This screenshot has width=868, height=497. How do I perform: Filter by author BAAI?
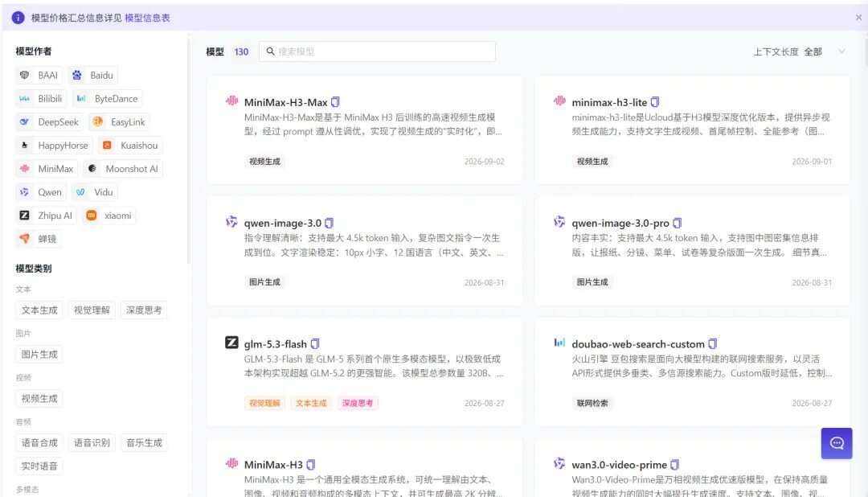[x=39, y=76]
